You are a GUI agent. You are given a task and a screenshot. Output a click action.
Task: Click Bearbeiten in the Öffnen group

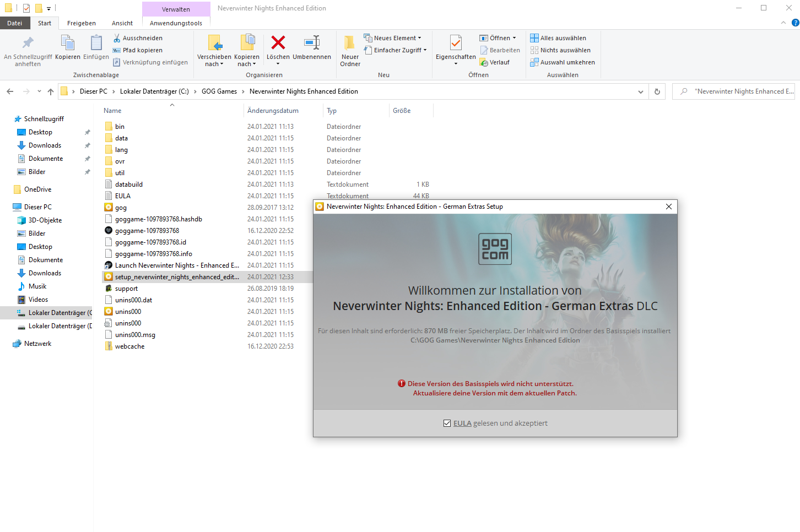pos(500,50)
